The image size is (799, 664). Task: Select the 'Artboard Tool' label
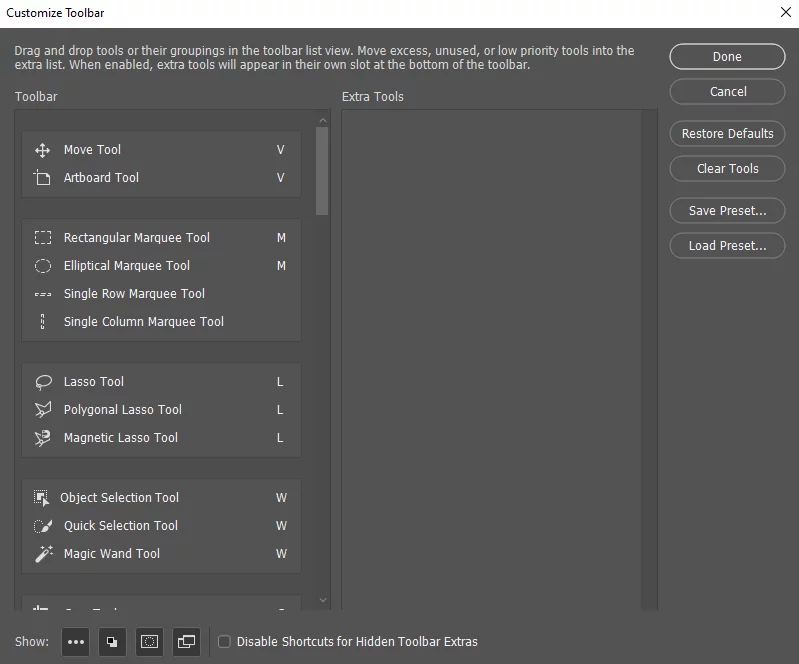pyautogui.click(x=101, y=178)
